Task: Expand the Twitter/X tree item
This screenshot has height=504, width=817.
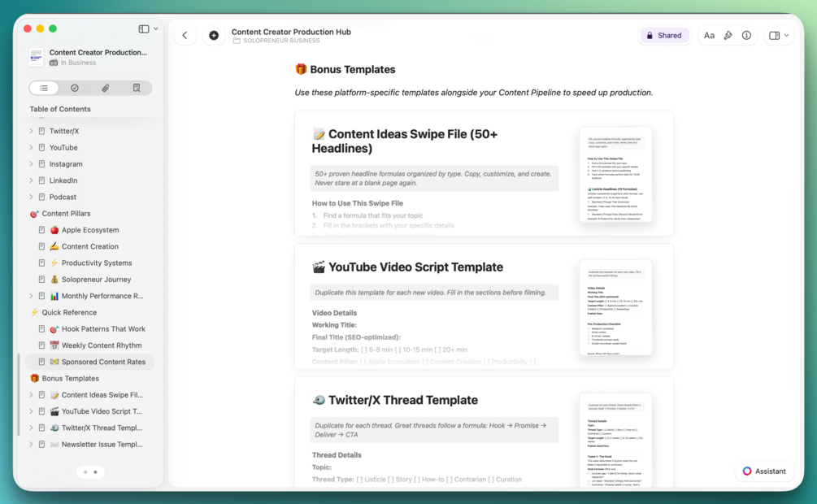Action: coord(31,132)
